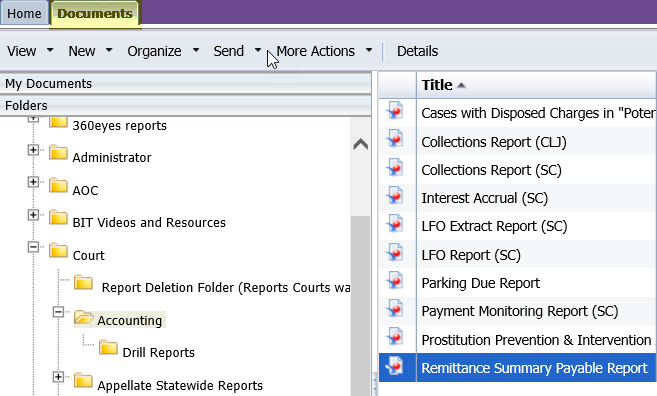657x396 pixels.
Task: Select the Report Deletion Folder icon
Action: [x=83, y=282]
